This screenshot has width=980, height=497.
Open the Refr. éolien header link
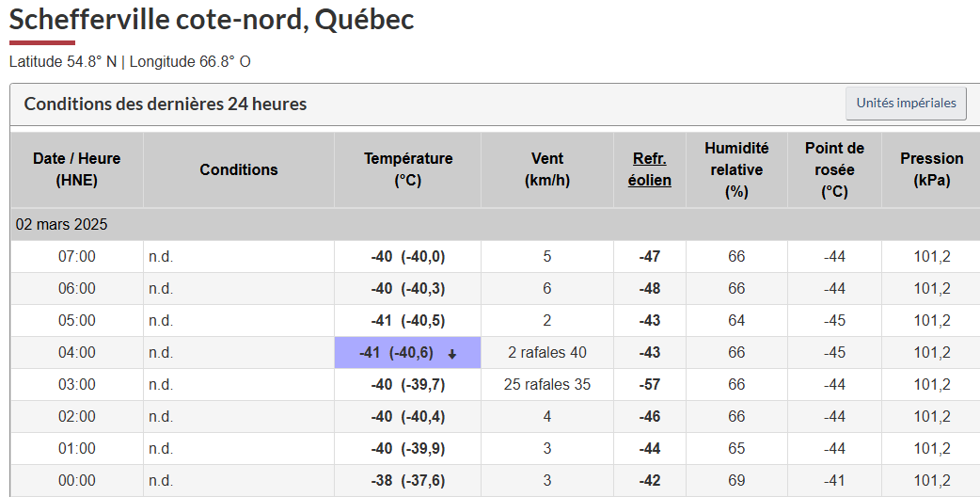(x=650, y=169)
